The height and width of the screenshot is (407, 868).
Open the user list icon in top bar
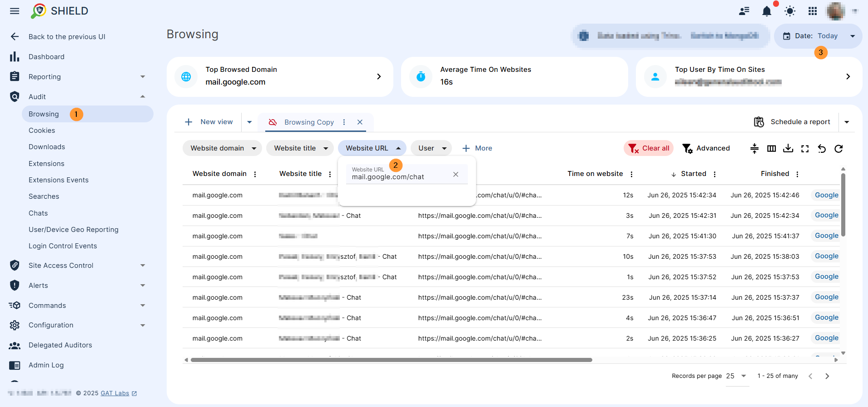[744, 11]
